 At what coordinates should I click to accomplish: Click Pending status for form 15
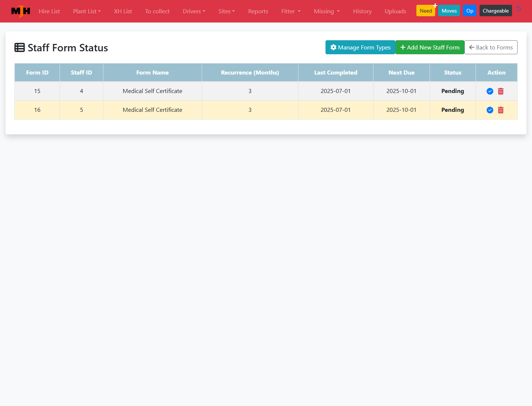(x=453, y=91)
